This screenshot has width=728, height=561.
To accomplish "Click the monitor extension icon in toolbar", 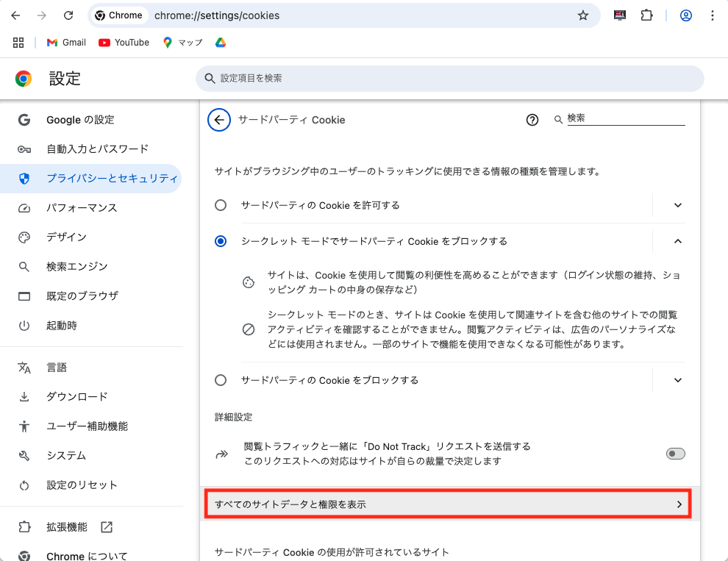I will [620, 15].
